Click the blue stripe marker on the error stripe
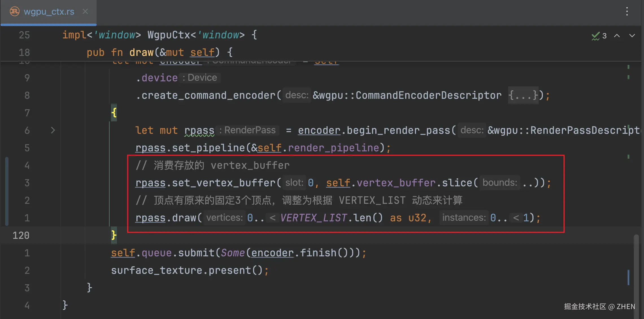The width and height of the screenshot is (644, 319). tap(628, 277)
